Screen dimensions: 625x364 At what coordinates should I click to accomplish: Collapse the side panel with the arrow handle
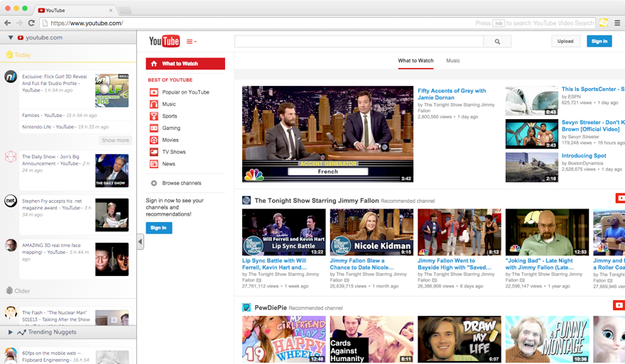point(141,241)
